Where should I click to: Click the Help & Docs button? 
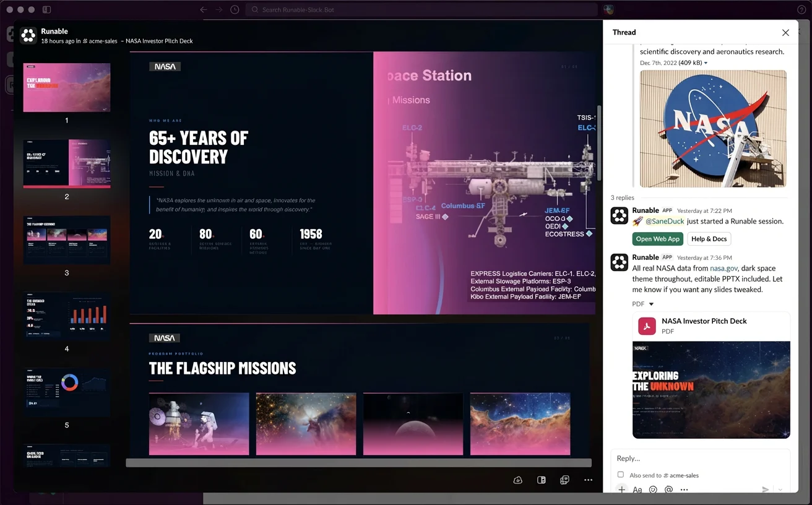click(x=709, y=239)
